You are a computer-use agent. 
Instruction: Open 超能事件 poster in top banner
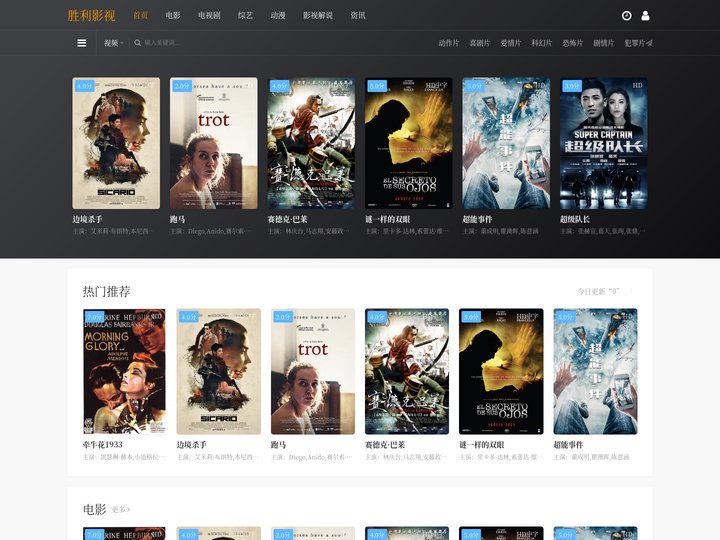pos(506,143)
